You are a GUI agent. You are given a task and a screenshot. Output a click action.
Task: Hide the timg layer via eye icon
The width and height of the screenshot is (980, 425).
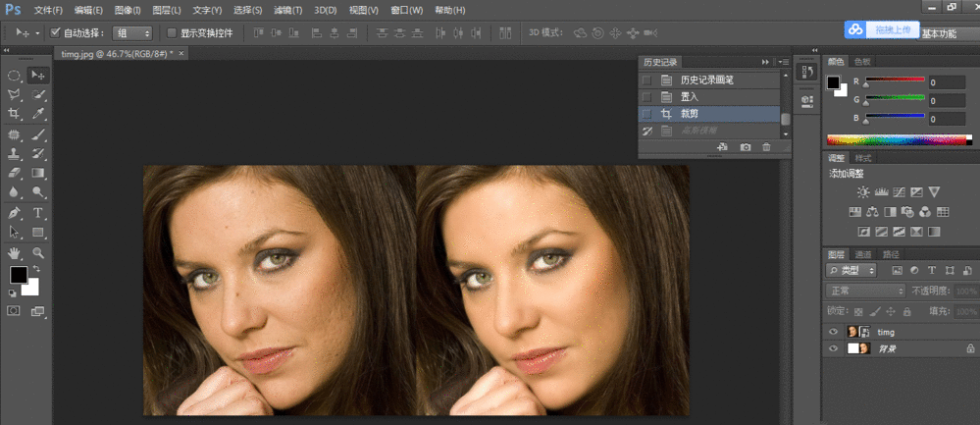[835, 333]
